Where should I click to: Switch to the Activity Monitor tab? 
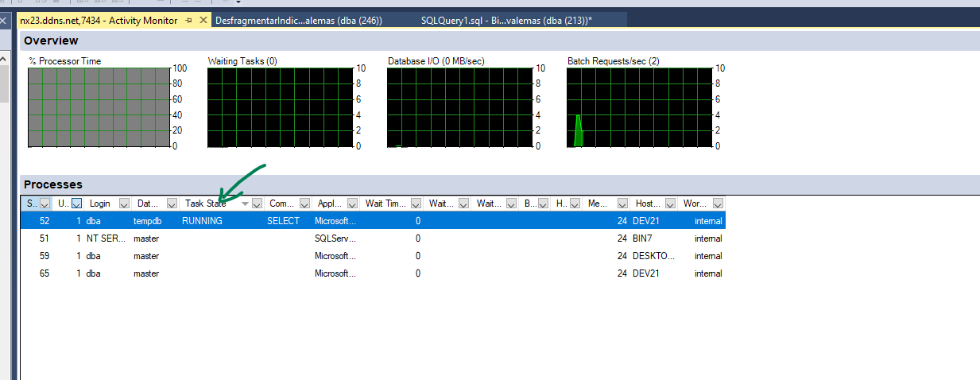tap(99, 21)
